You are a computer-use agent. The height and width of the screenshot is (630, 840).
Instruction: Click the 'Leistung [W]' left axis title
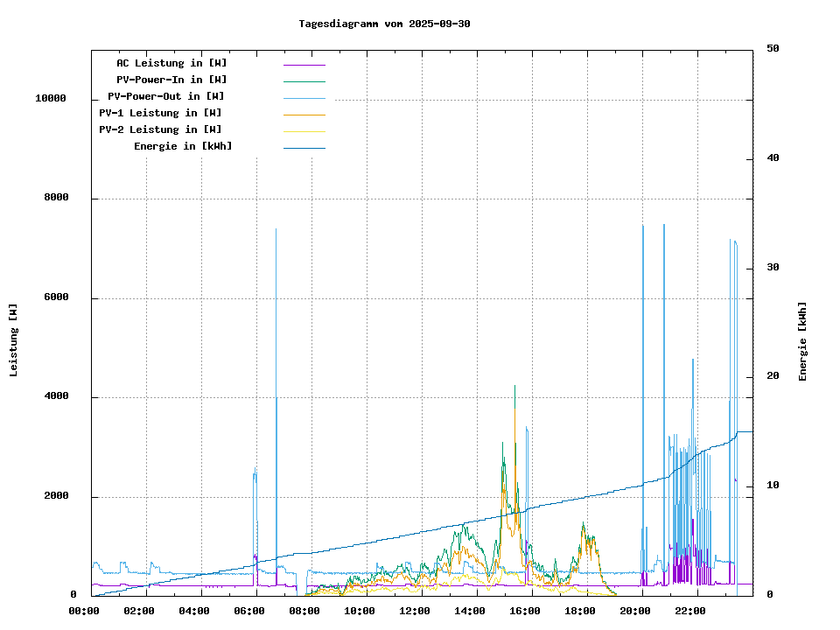pyautogui.click(x=13, y=340)
